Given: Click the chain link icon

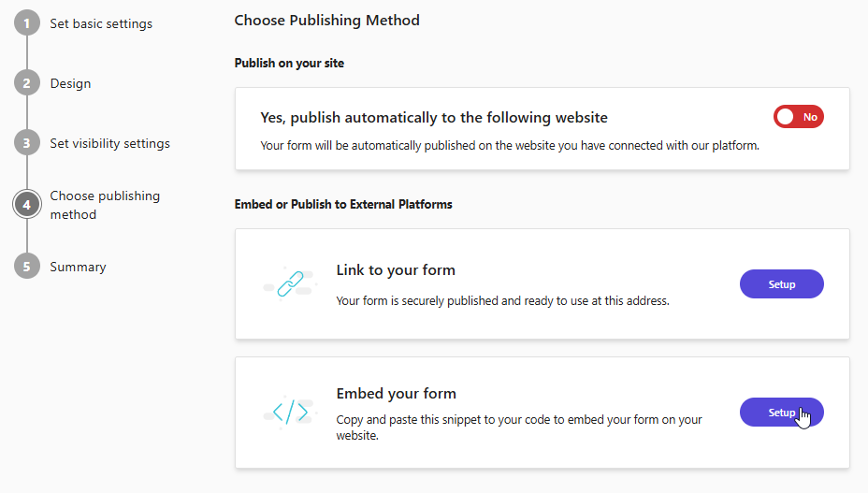Looking at the screenshot, I should [289, 284].
